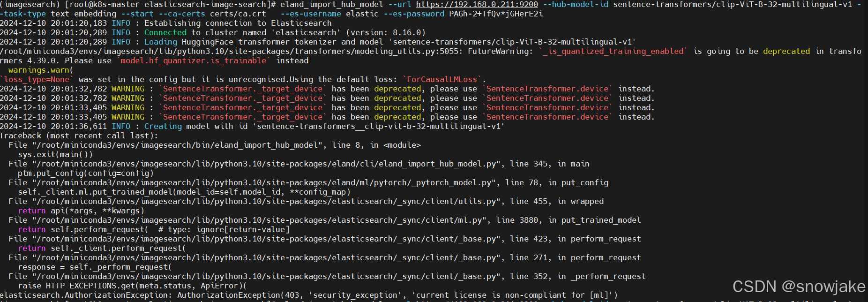
Task: Click the 'warnings.warn(' line
Action: click(41, 70)
